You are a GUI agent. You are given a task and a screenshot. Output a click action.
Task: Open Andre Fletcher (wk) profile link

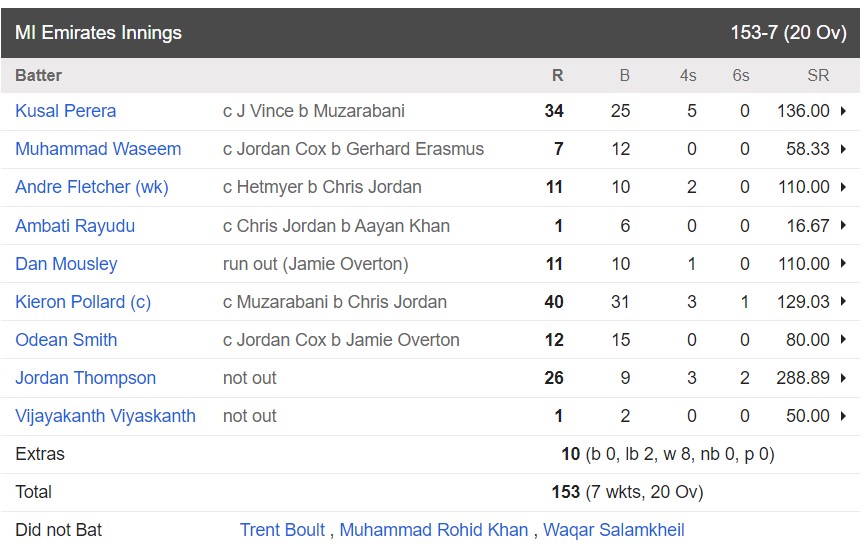tap(91, 187)
